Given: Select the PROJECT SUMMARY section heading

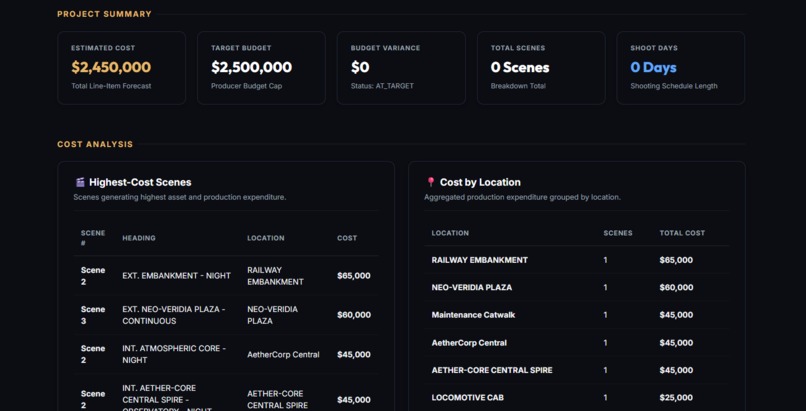Looking at the screenshot, I should point(104,14).
